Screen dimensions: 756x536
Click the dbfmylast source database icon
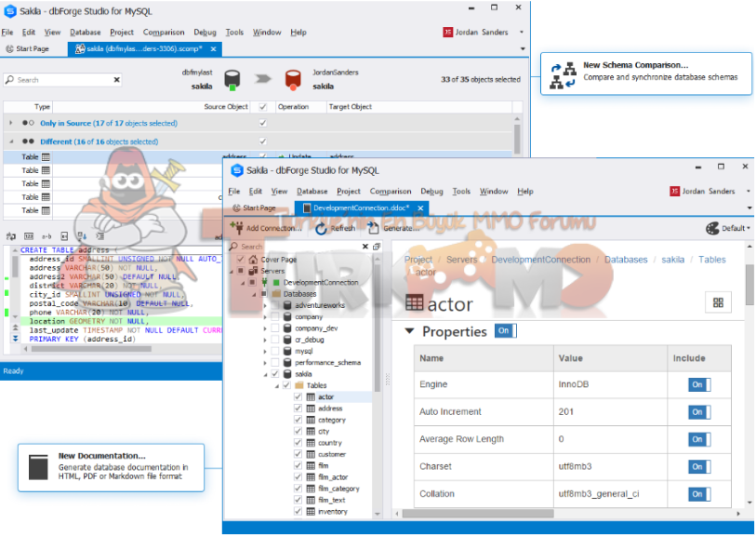coord(232,80)
